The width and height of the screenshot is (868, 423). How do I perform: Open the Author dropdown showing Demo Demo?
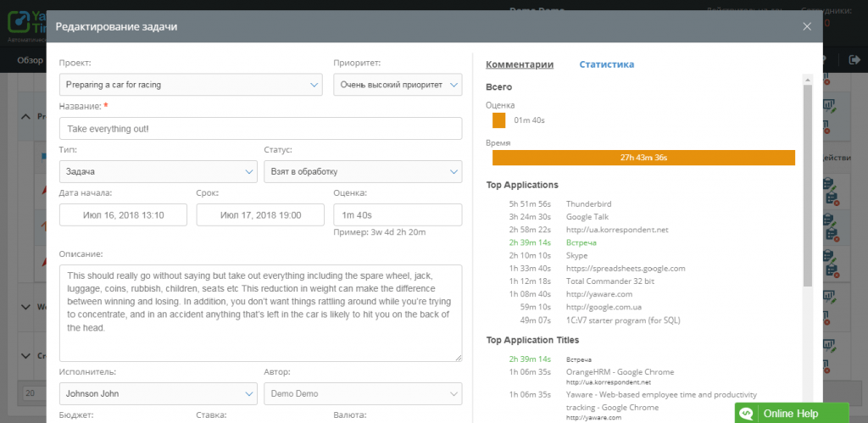click(x=363, y=393)
